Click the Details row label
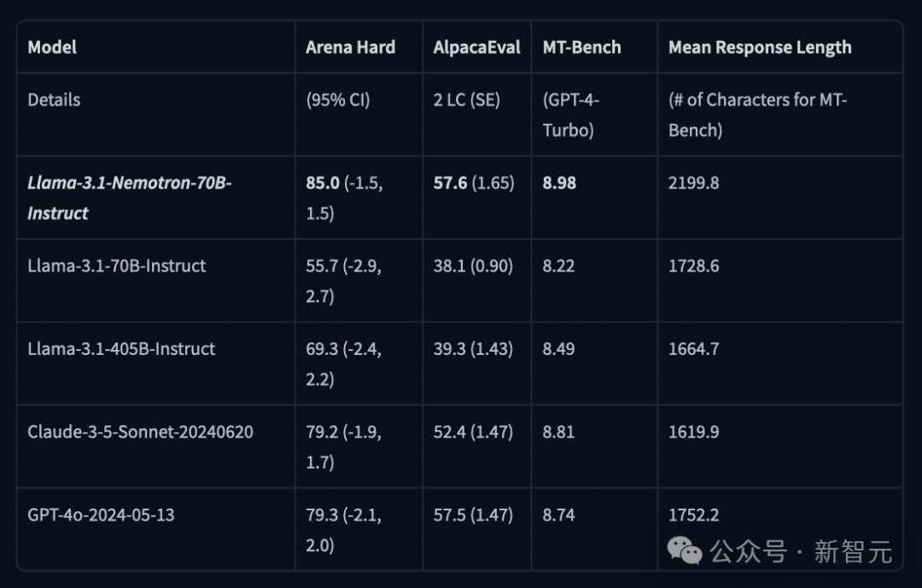922x588 pixels. pyautogui.click(x=54, y=100)
